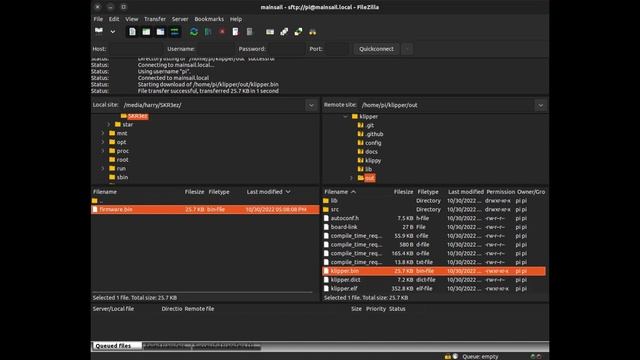Click the Remote site path field
Image resolution: width=640 pixels, height=360 pixels.
point(447,105)
